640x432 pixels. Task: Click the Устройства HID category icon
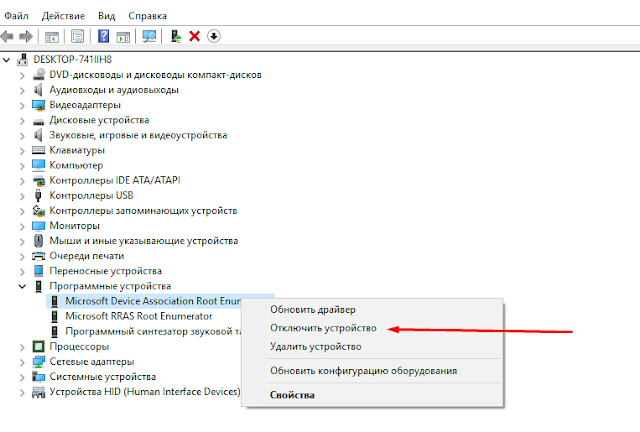pyautogui.click(x=38, y=392)
